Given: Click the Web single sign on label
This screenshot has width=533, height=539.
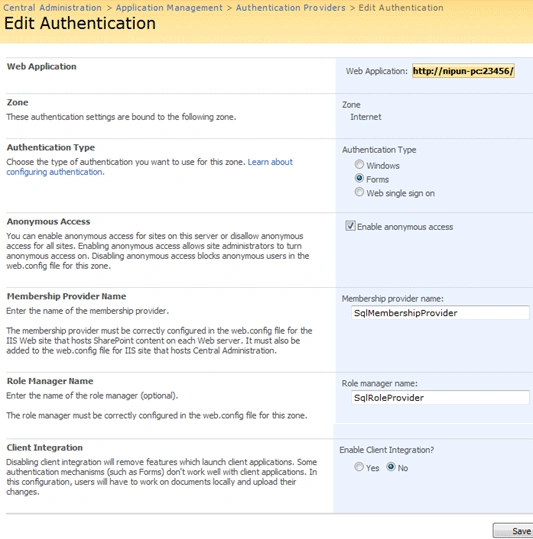Looking at the screenshot, I should tap(400, 193).
